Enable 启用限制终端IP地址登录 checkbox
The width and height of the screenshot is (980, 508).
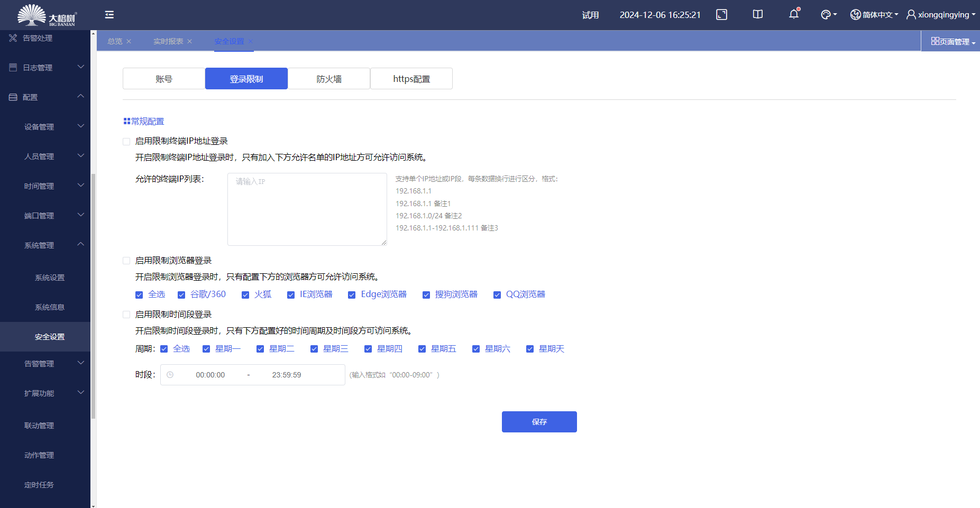[126, 142]
